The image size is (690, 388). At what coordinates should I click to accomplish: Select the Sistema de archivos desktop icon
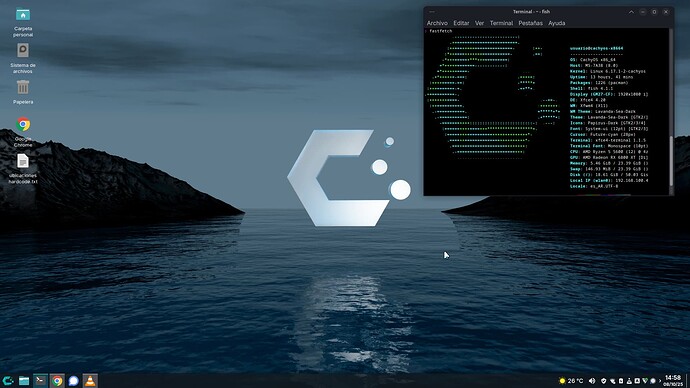pyautogui.click(x=23, y=59)
